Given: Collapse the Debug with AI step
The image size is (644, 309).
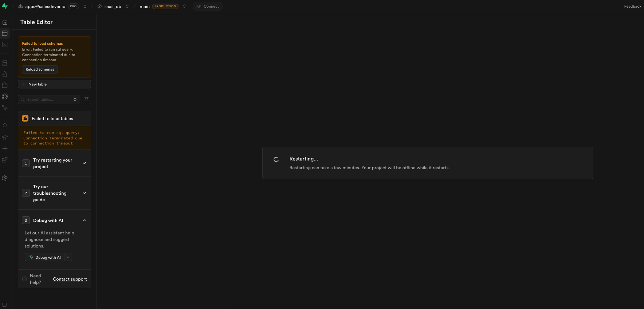Looking at the screenshot, I should click(54, 221).
